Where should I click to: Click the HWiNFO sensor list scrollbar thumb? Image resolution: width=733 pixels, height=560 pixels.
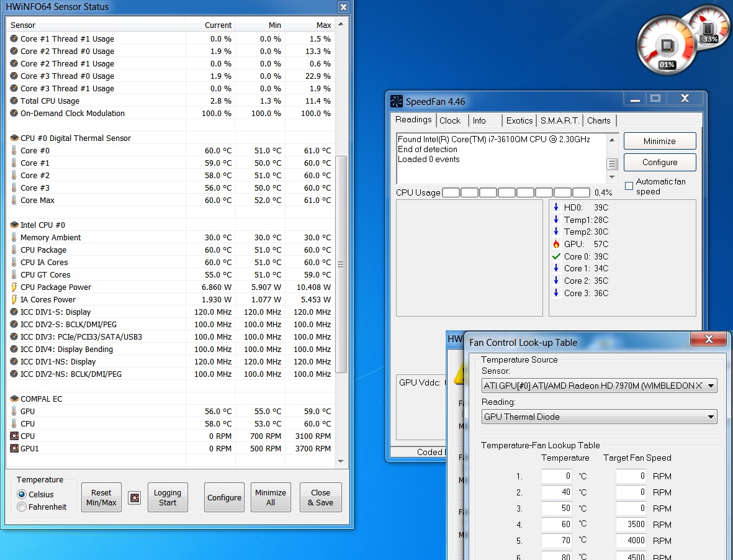[341, 264]
